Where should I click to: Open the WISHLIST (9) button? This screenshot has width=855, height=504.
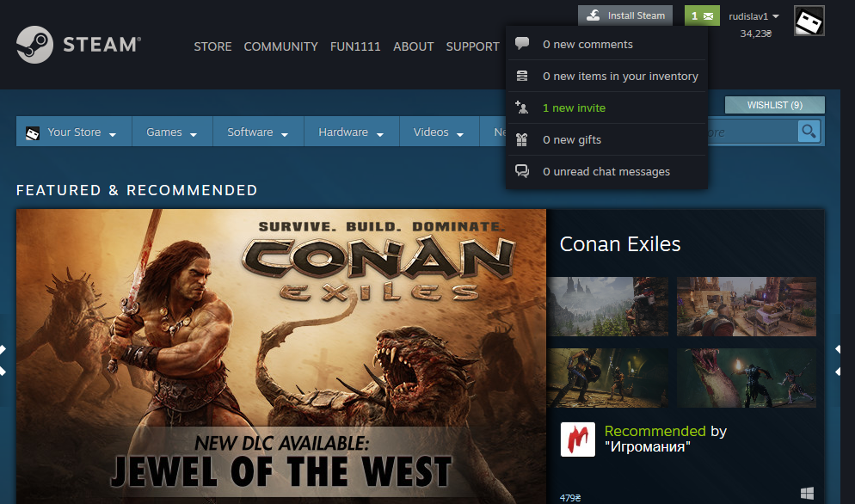(x=774, y=105)
